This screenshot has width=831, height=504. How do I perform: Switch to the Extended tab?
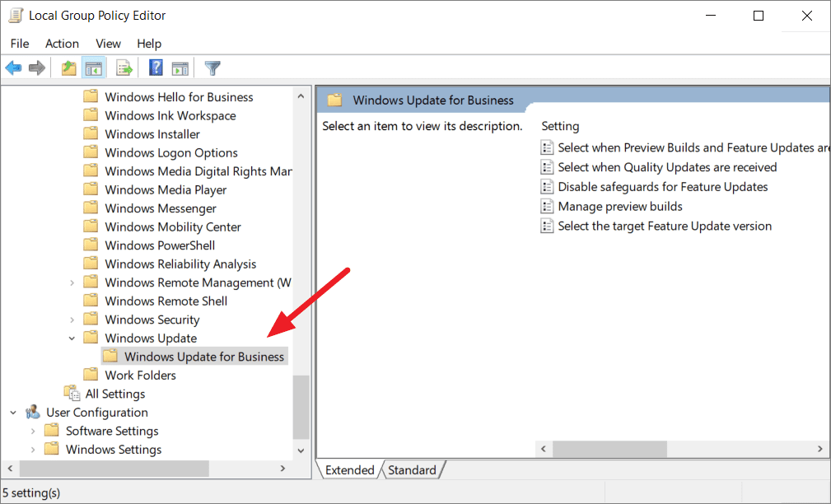pos(349,469)
